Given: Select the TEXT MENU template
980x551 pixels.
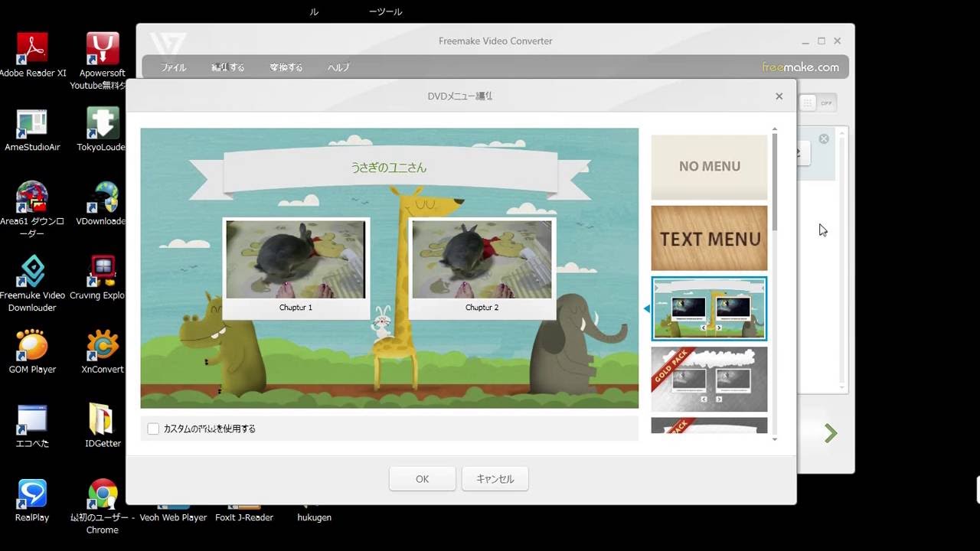Looking at the screenshot, I should [x=709, y=238].
